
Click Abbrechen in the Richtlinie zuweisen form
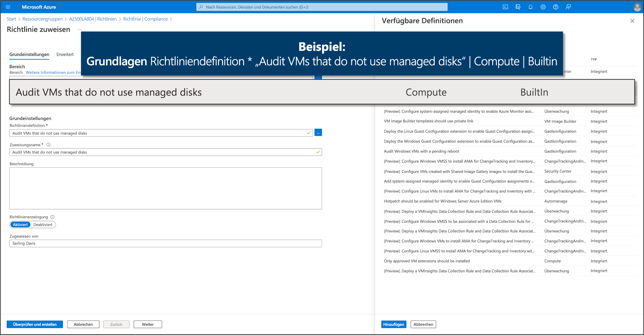point(83,324)
